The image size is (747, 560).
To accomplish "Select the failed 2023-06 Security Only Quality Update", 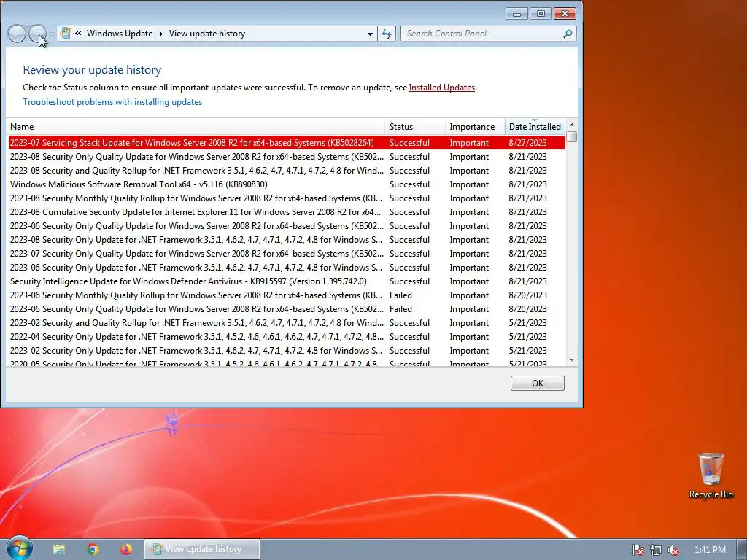I will pyautogui.click(x=287, y=309).
